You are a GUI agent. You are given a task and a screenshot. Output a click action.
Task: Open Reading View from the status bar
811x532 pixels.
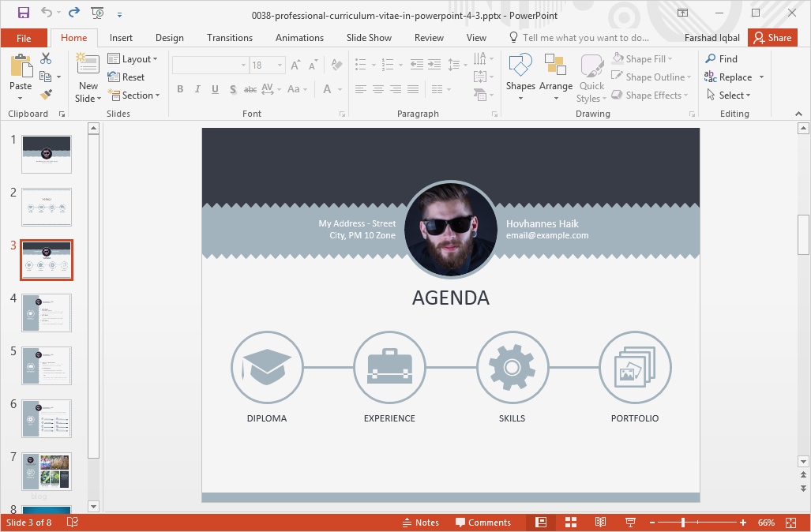(x=600, y=523)
